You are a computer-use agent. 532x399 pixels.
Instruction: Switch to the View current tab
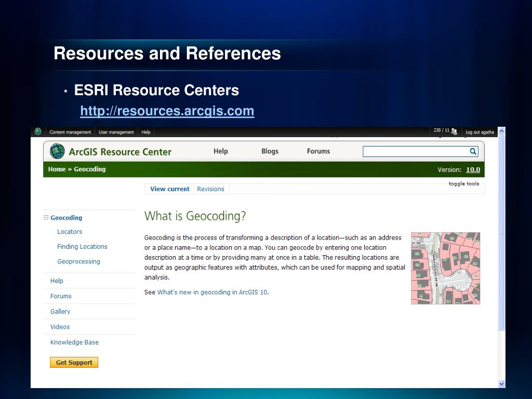pyautogui.click(x=170, y=189)
